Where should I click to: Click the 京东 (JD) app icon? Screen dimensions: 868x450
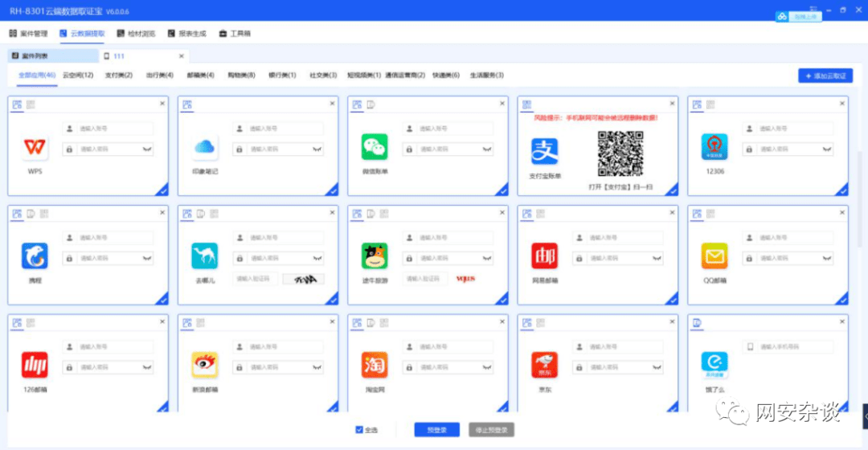[544, 365]
